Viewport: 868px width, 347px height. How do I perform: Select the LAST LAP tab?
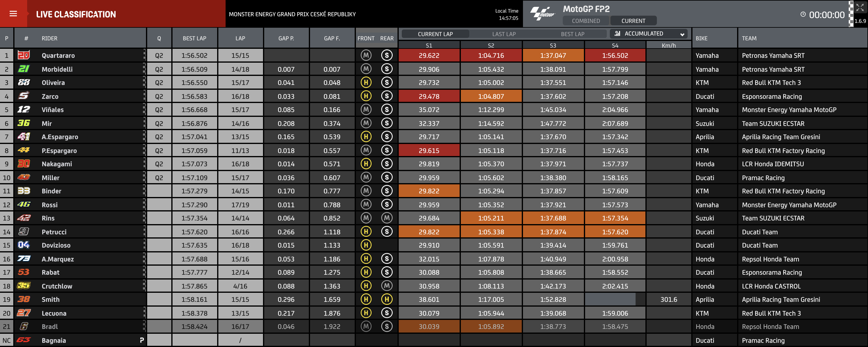504,34
